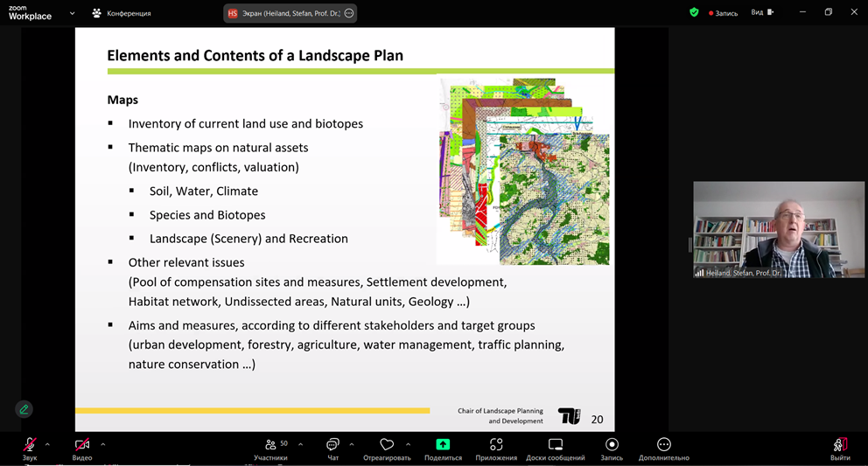
Task: Expand the arrow next to Участники
Action: point(300,444)
